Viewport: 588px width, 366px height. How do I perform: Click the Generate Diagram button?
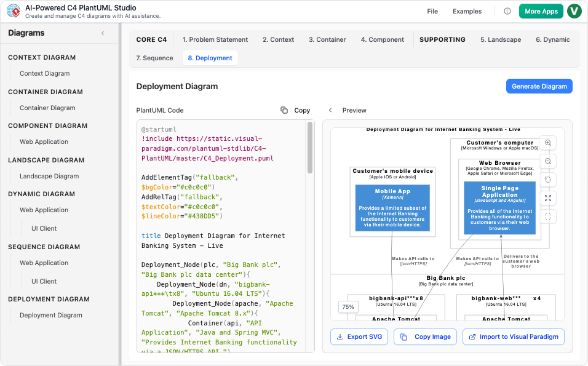539,86
